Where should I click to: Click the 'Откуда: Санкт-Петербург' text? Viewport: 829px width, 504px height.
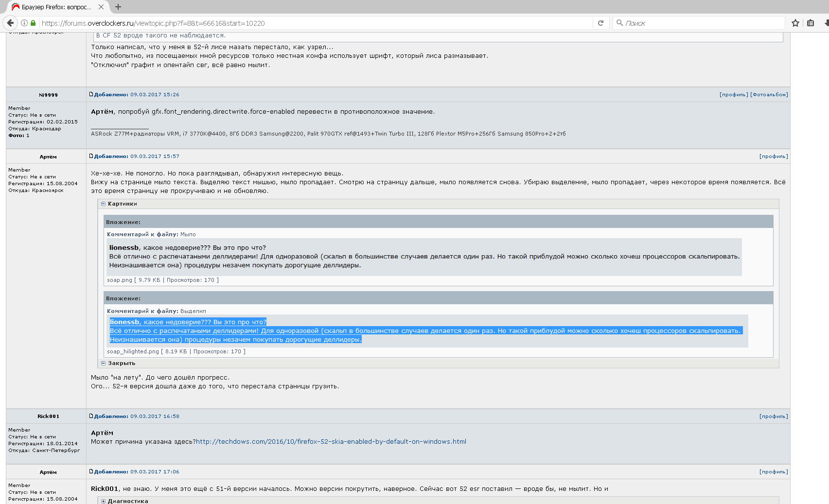(44, 451)
